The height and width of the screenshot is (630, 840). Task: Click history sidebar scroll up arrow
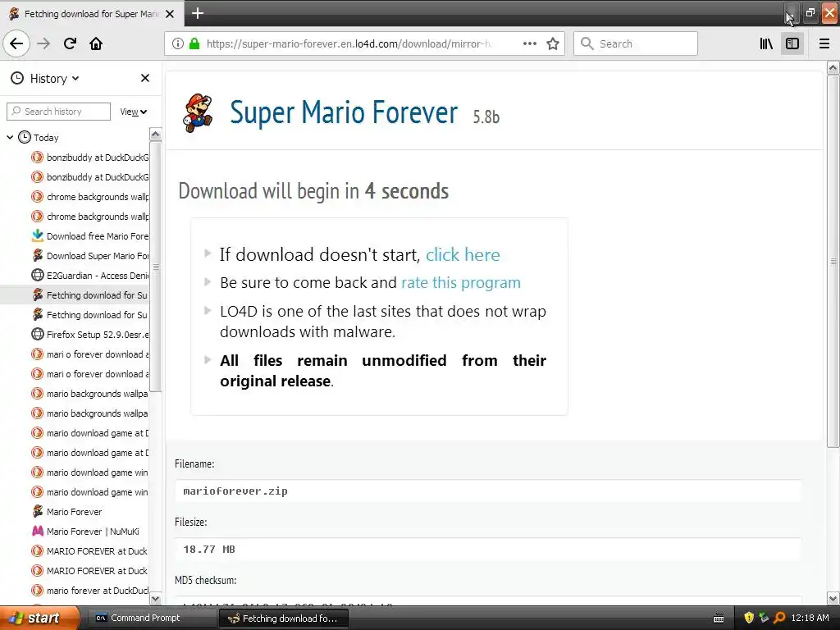(155, 134)
